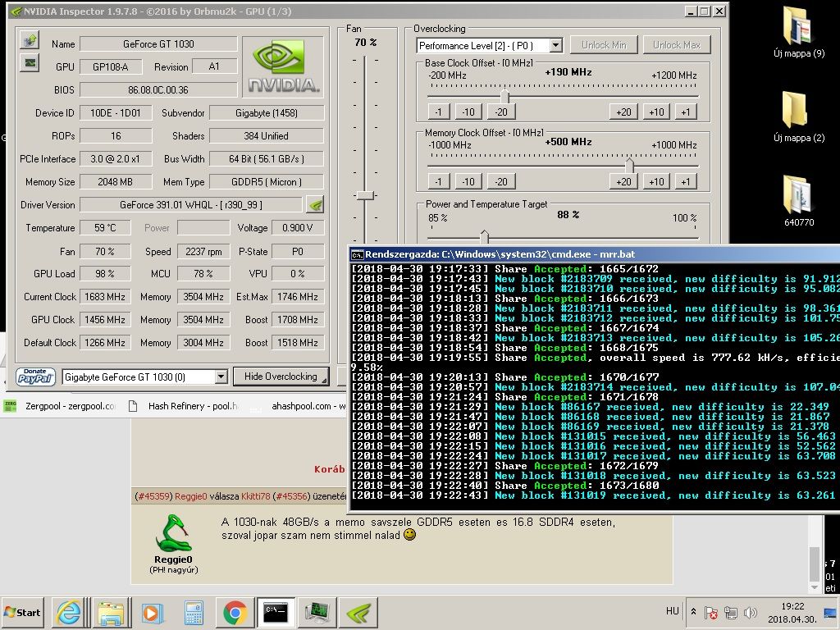840x630 pixels.
Task: Click Unlock Min button
Action: tap(604, 45)
